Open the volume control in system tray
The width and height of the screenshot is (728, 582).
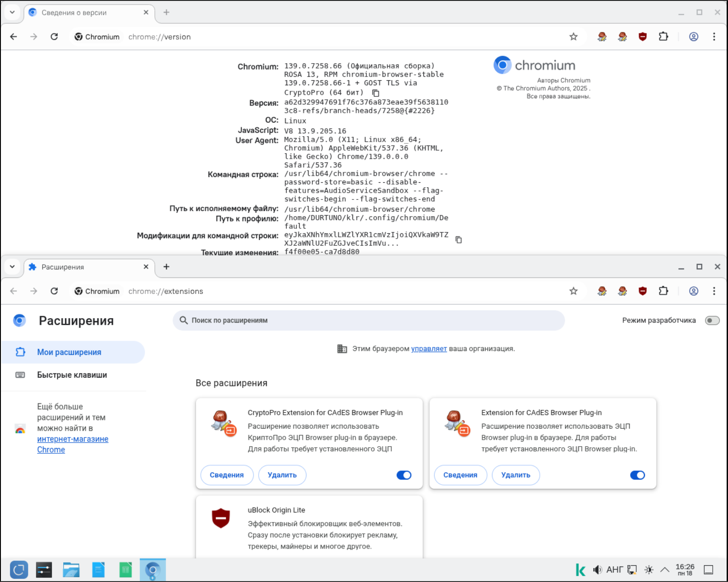click(598, 570)
